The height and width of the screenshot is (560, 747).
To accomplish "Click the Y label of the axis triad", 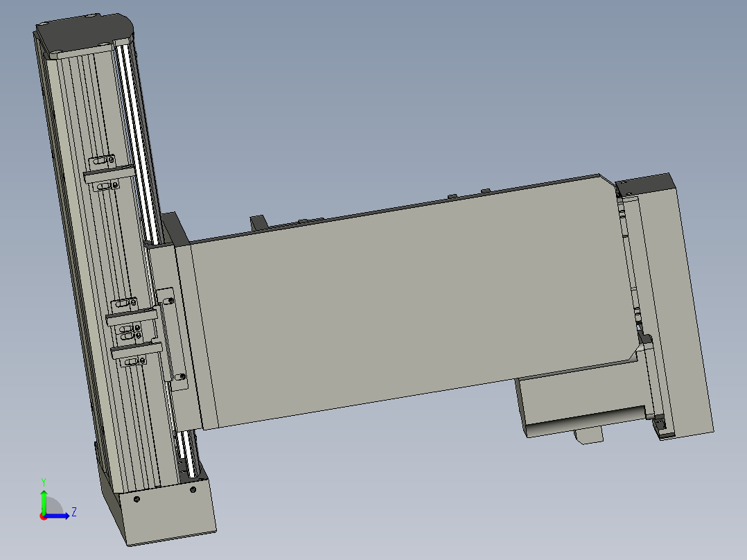I will coord(44,482).
